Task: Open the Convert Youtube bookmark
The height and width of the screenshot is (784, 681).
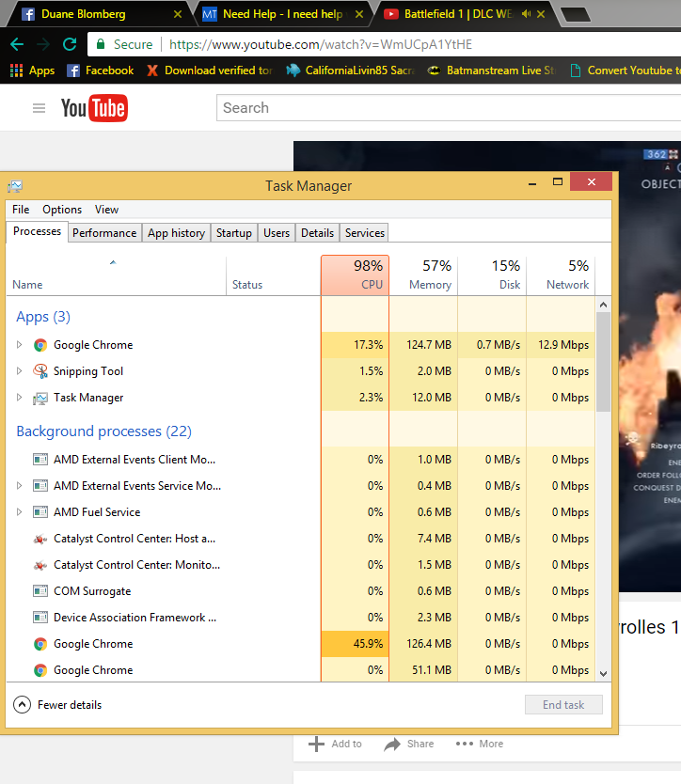Action: [x=626, y=71]
